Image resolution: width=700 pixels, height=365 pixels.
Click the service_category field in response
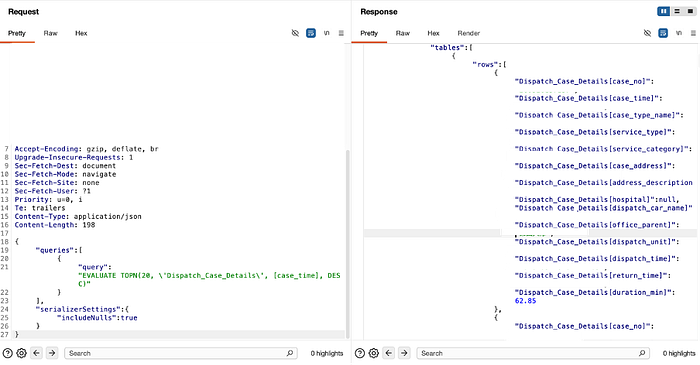click(x=603, y=149)
